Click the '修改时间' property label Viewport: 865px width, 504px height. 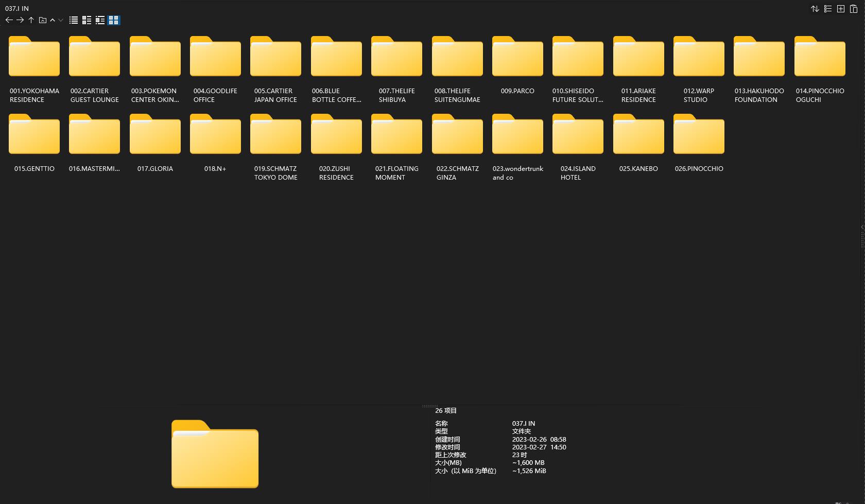pos(447,447)
